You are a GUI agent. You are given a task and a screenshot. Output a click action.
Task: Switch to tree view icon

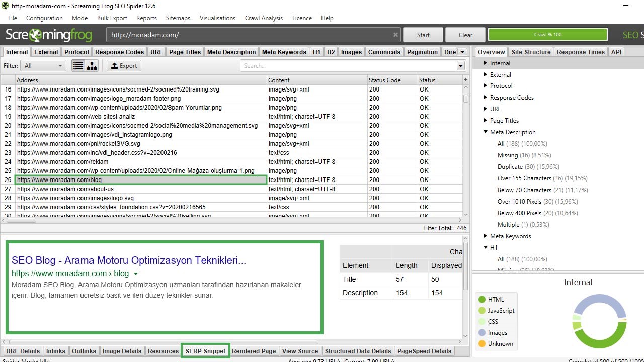point(92,66)
